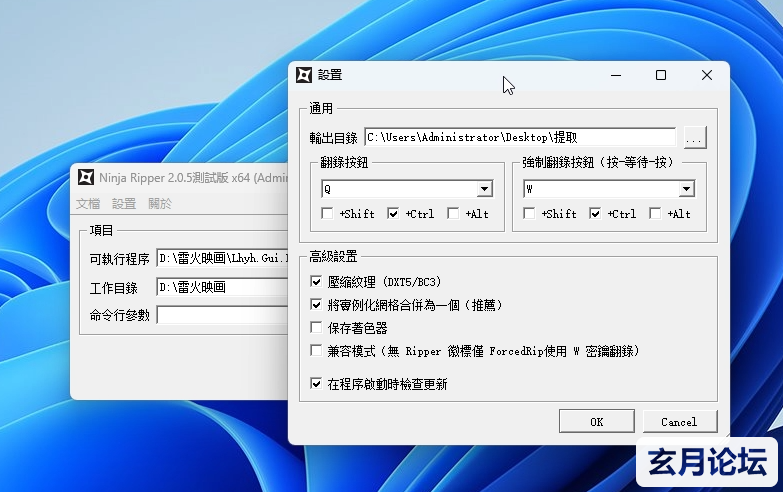Open the 翻錄按鈕 key dropdown showing Q
The image size is (783, 492).
[x=484, y=189]
